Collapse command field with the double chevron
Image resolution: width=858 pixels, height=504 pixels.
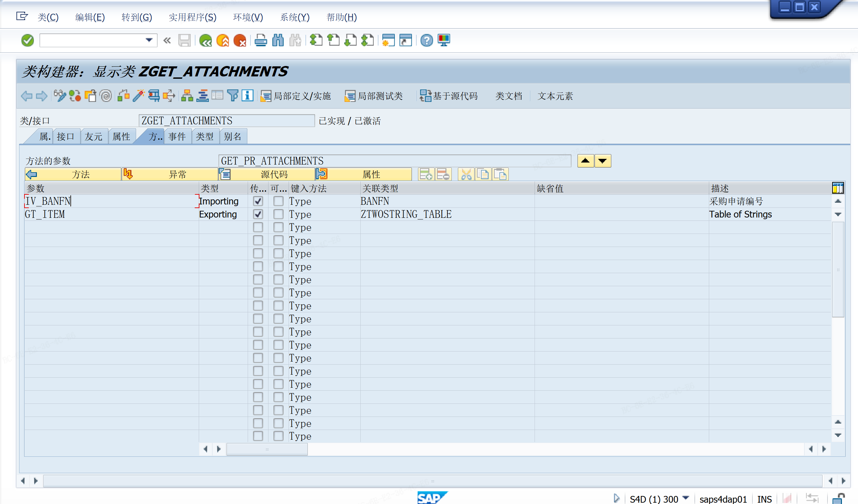click(x=167, y=41)
